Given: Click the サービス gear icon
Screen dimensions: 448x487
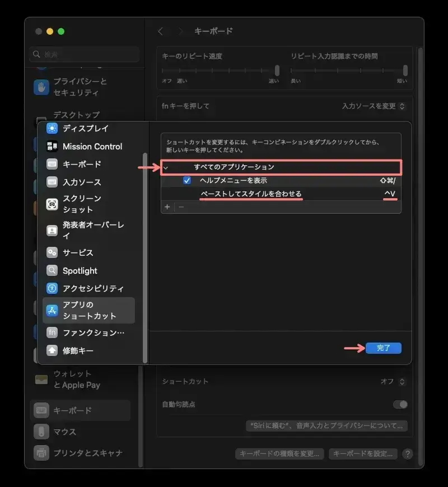Looking at the screenshot, I should pyautogui.click(x=52, y=252).
